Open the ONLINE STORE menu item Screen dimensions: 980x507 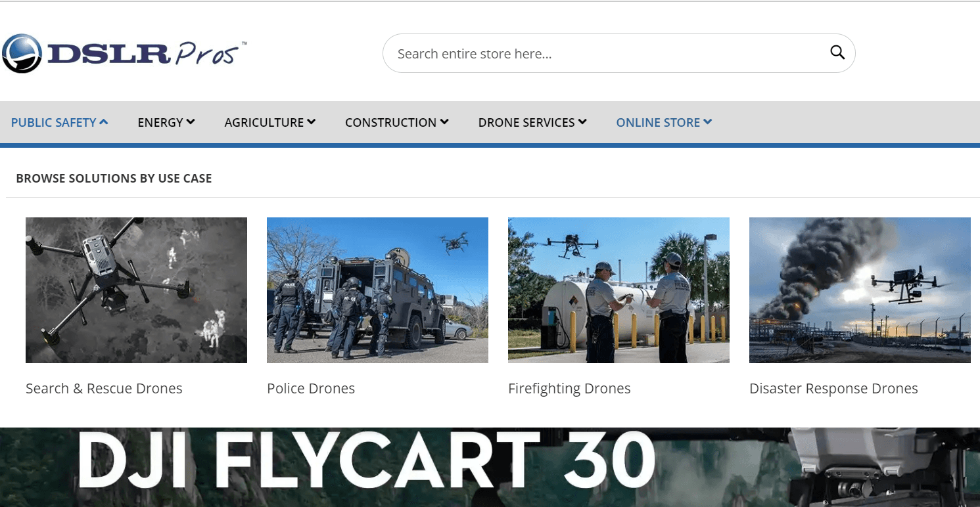click(658, 122)
